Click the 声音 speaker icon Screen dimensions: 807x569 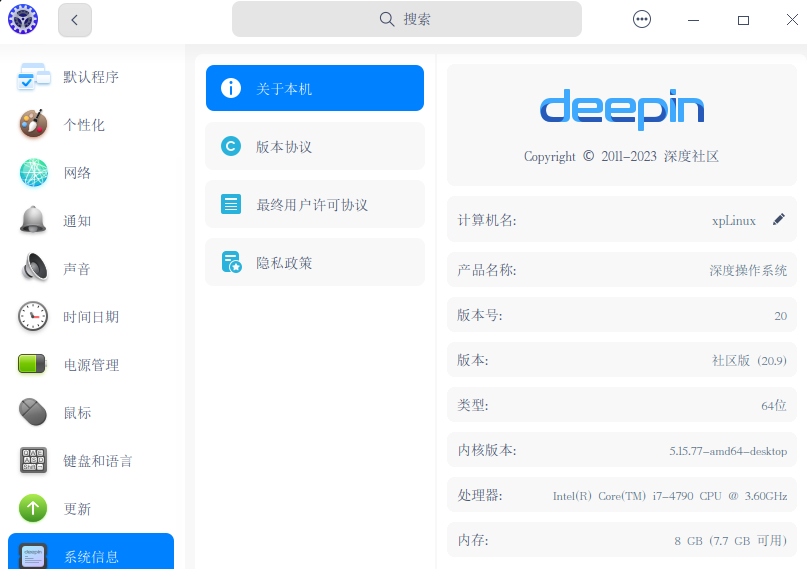(x=34, y=268)
